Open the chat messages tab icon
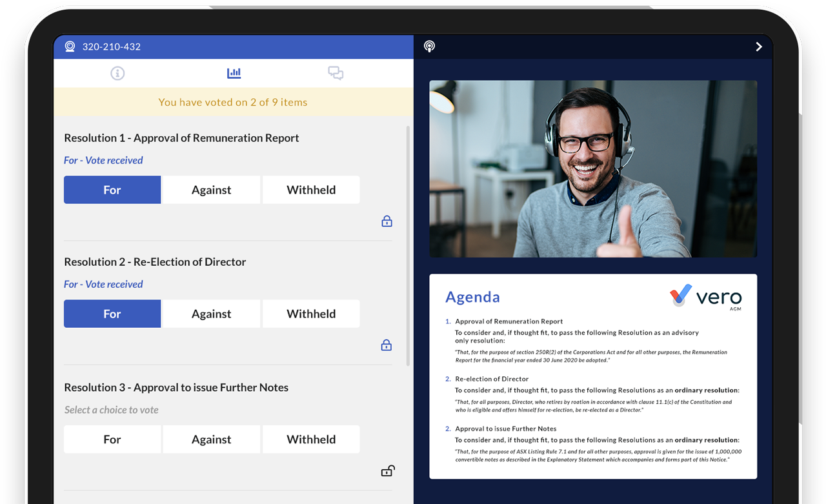The image size is (826, 504). [336, 74]
